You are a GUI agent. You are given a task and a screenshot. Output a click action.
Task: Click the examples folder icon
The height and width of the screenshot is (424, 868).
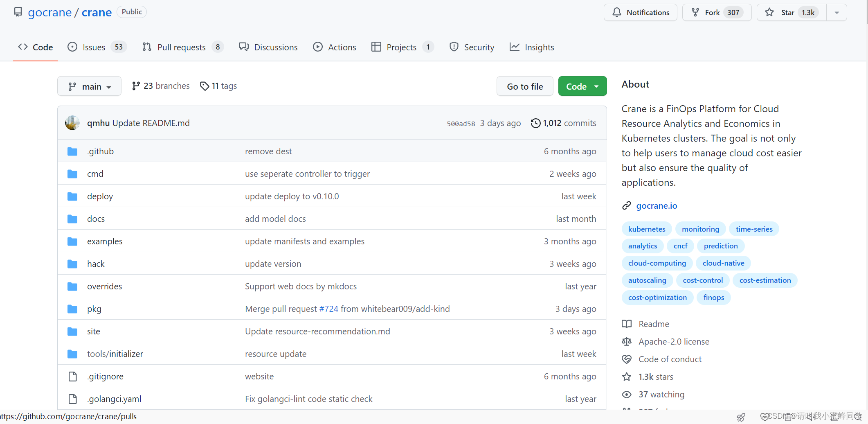[x=72, y=241]
